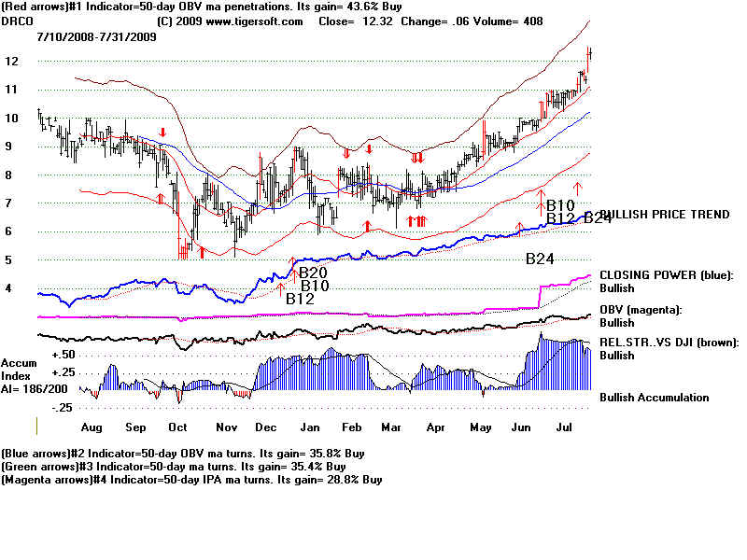
Task: Click the Volume= 408 value
Action: click(x=507, y=21)
